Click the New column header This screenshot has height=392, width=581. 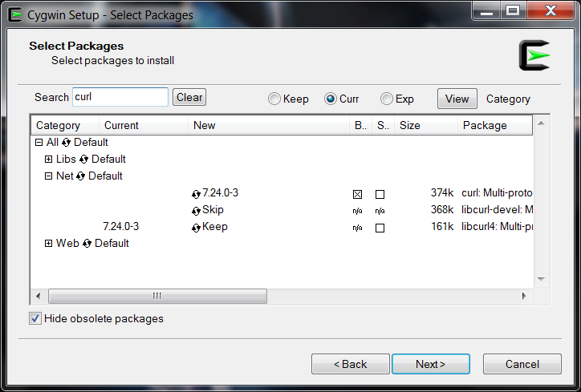[269, 126]
